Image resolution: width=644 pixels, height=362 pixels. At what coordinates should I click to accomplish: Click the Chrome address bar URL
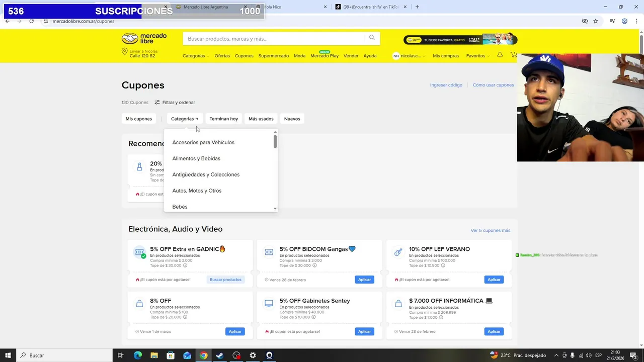coord(84,21)
